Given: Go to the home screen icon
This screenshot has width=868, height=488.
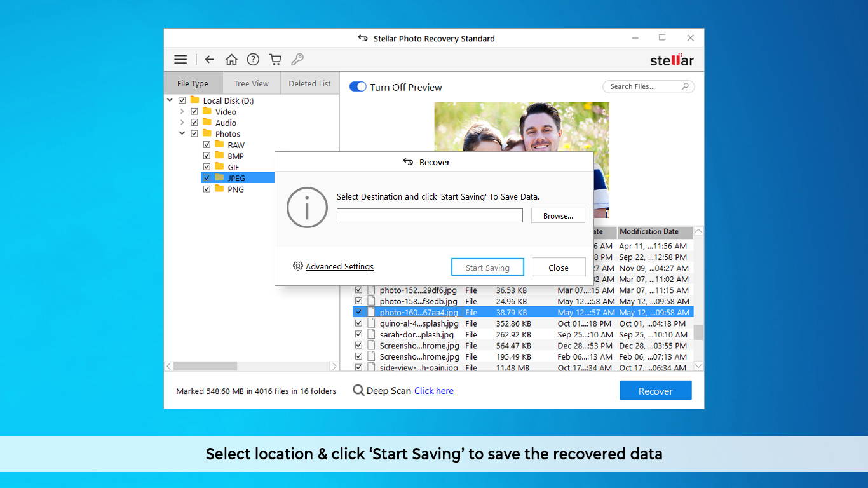Looking at the screenshot, I should tap(231, 60).
